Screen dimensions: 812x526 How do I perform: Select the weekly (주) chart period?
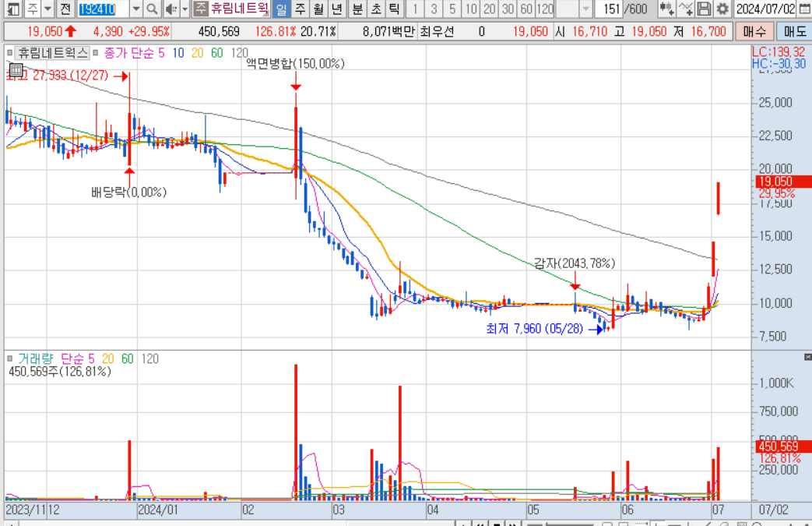(x=300, y=9)
